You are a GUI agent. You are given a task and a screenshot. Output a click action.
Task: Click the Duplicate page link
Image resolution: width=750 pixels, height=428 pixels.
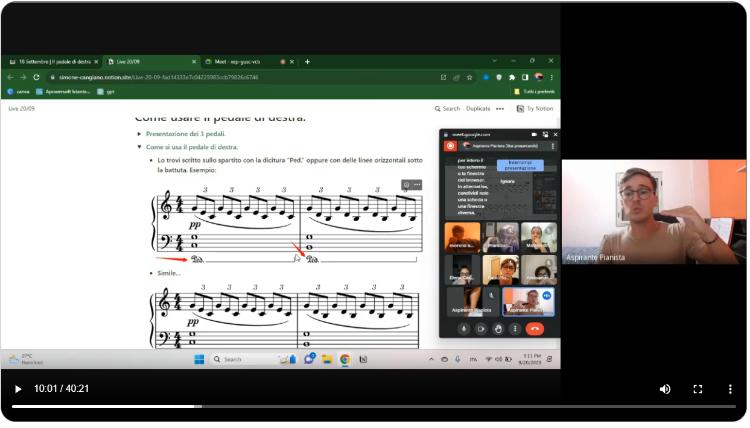(x=478, y=108)
